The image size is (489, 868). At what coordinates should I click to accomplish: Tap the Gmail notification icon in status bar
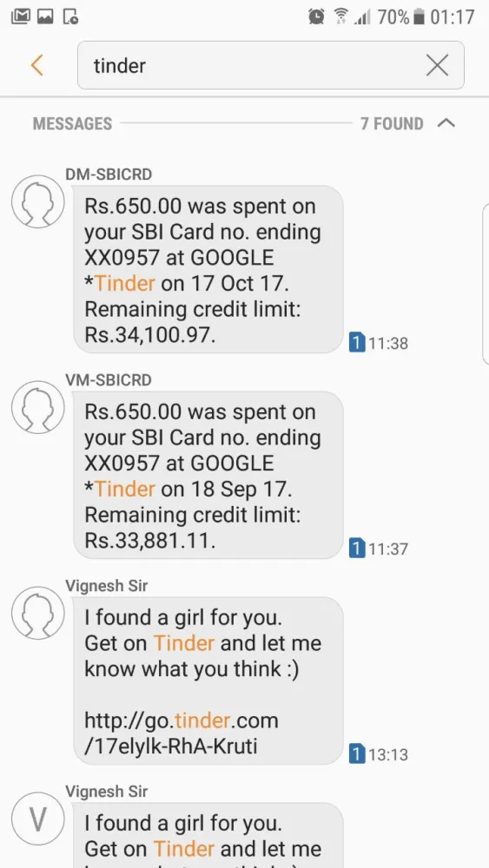(21, 17)
